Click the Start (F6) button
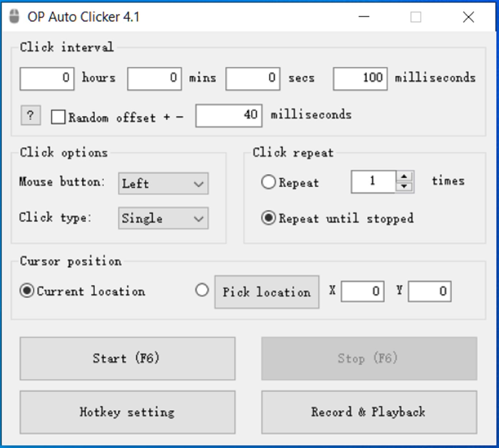 pos(127,358)
